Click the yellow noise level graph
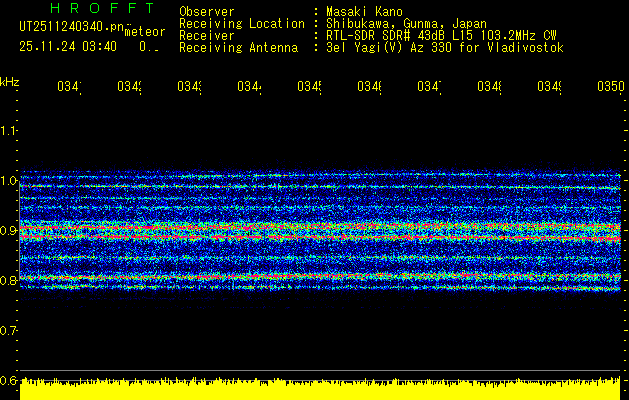Image resolution: width=629 pixels, height=400 pixels. click(320, 390)
